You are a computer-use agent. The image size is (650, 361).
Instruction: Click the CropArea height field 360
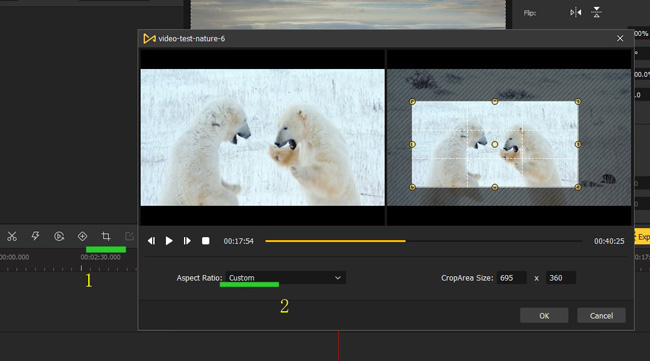click(x=561, y=278)
